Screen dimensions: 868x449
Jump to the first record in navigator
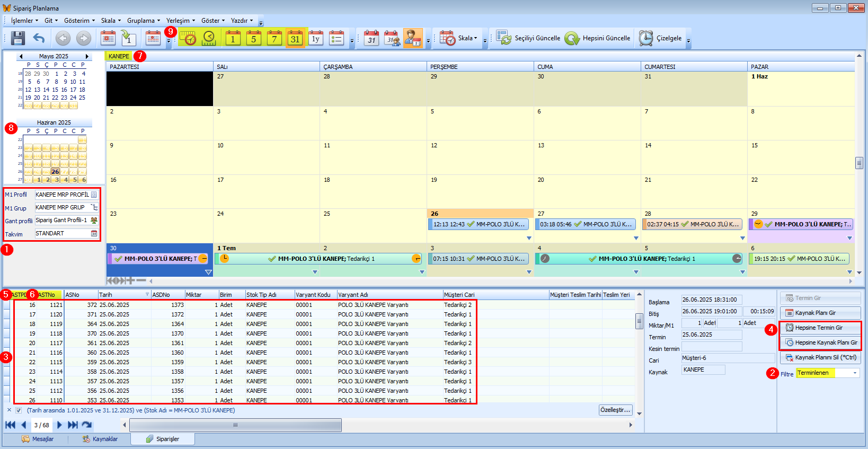coord(10,425)
